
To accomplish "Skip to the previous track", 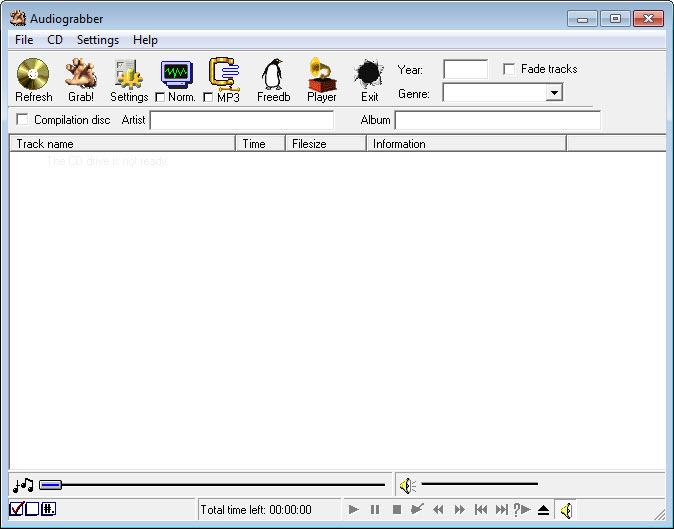I will 481,510.
